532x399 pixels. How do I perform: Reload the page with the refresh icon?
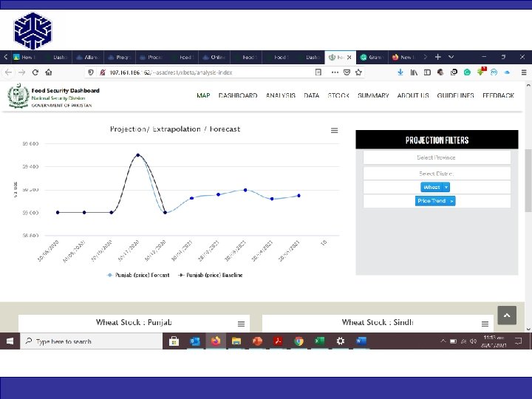(x=35, y=72)
